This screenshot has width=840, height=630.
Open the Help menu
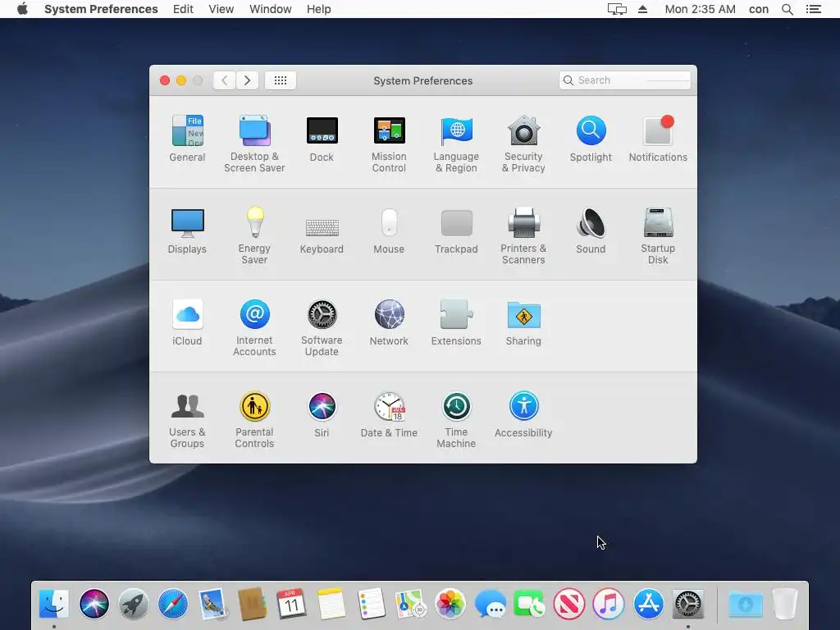pyautogui.click(x=319, y=9)
